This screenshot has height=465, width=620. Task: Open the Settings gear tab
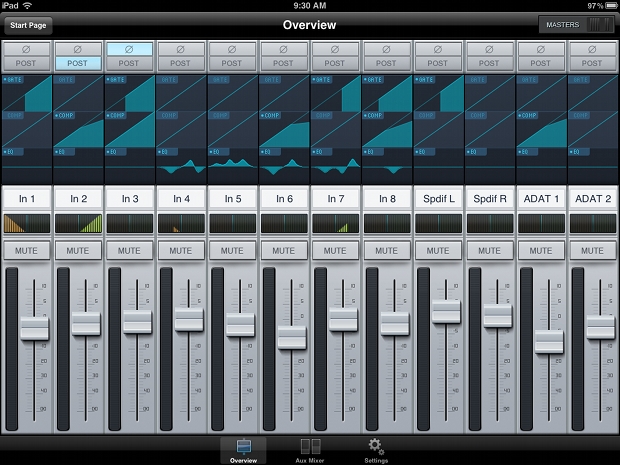[x=376, y=450]
